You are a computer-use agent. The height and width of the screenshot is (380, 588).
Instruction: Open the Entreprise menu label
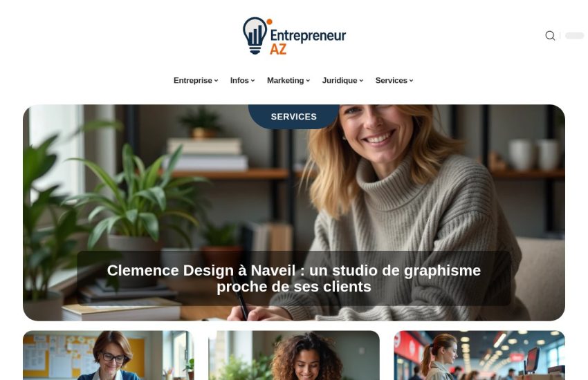pyautogui.click(x=193, y=81)
